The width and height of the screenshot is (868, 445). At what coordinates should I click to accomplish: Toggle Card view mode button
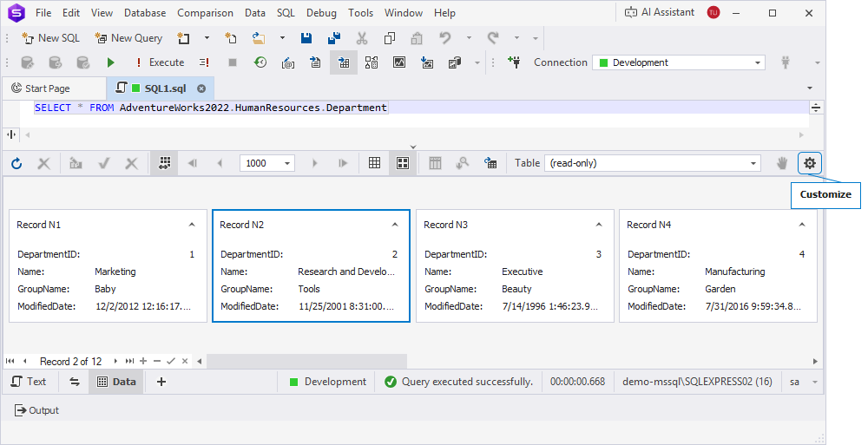[x=403, y=163]
